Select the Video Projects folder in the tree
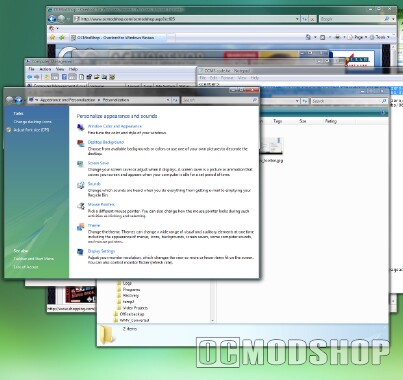The width and height of the screenshot is (403, 380). [x=135, y=308]
